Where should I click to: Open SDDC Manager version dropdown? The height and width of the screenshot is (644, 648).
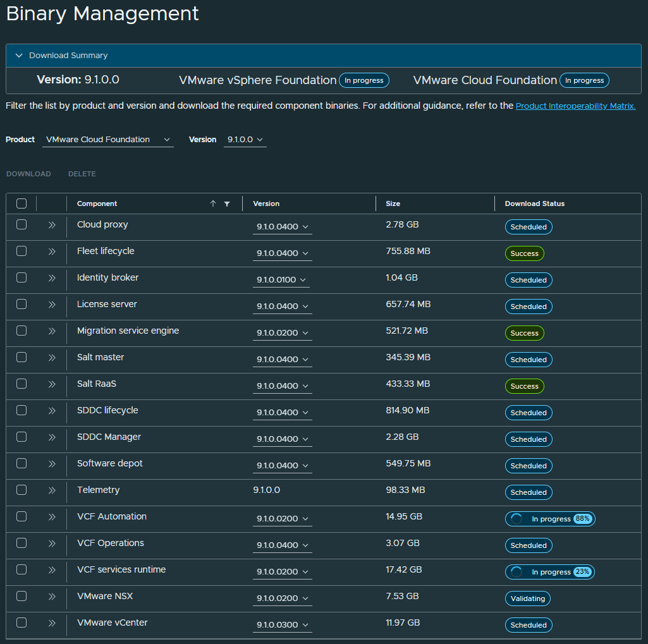pyautogui.click(x=282, y=439)
